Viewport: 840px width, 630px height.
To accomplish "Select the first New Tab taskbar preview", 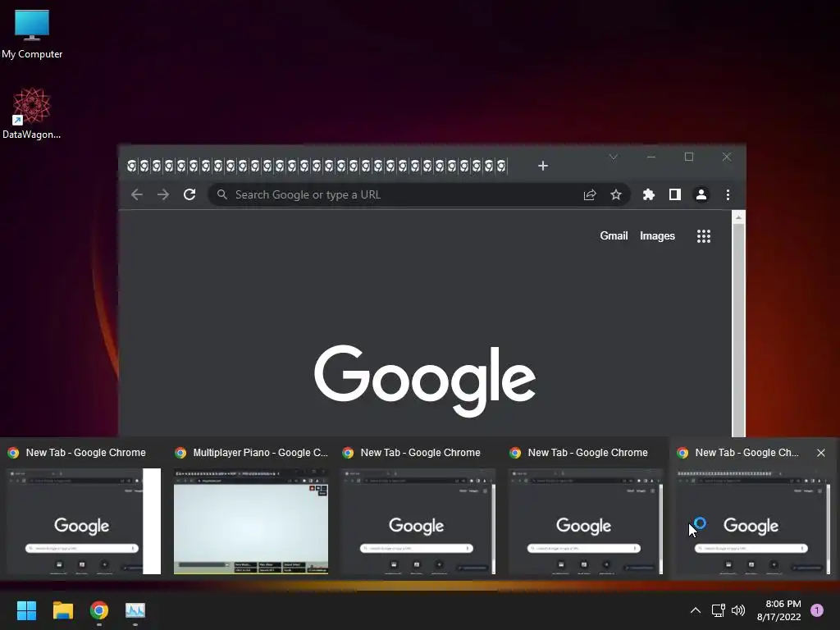I will tap(83, 521).
